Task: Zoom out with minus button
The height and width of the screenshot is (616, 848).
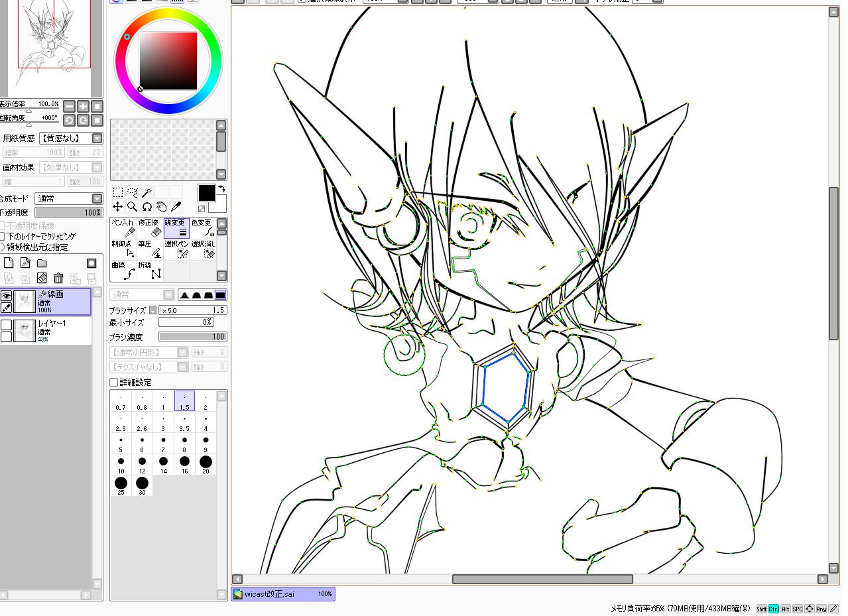Action: pos(70,106)
